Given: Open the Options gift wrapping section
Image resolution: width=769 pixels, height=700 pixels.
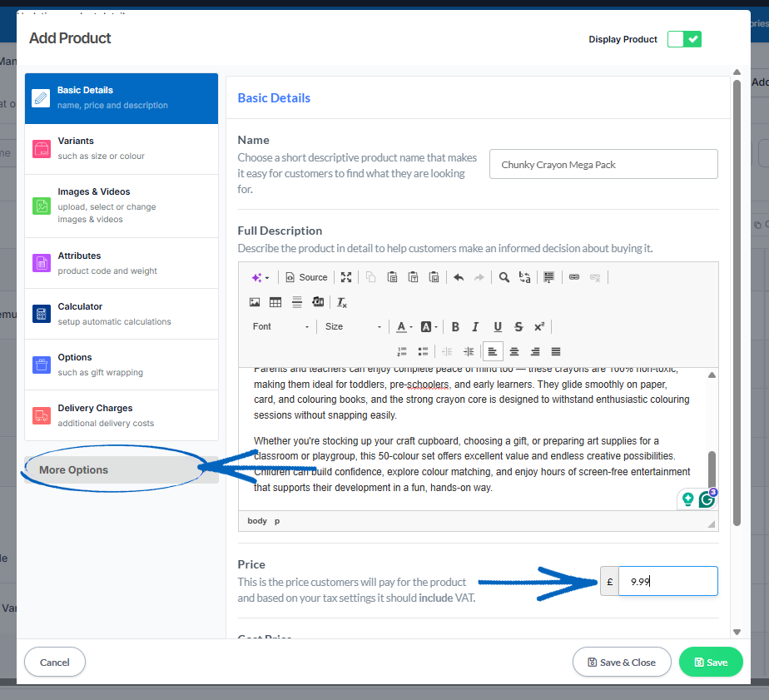Looking at the screenshot, I should (x=122, y=365).
